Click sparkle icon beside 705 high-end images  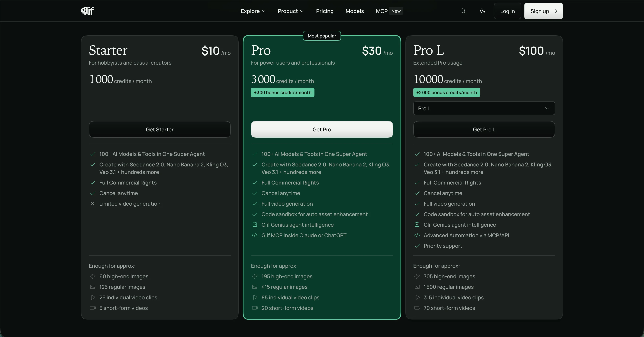coord(417,276)
